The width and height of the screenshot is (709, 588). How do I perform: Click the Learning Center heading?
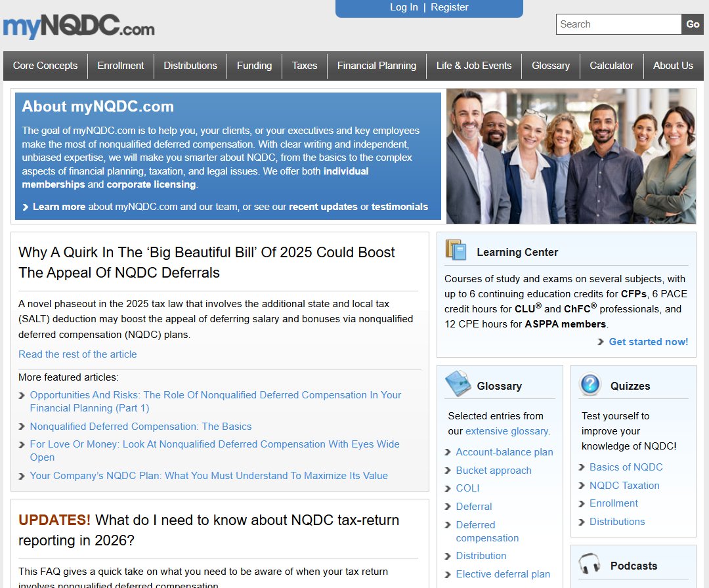pos(517,252)
